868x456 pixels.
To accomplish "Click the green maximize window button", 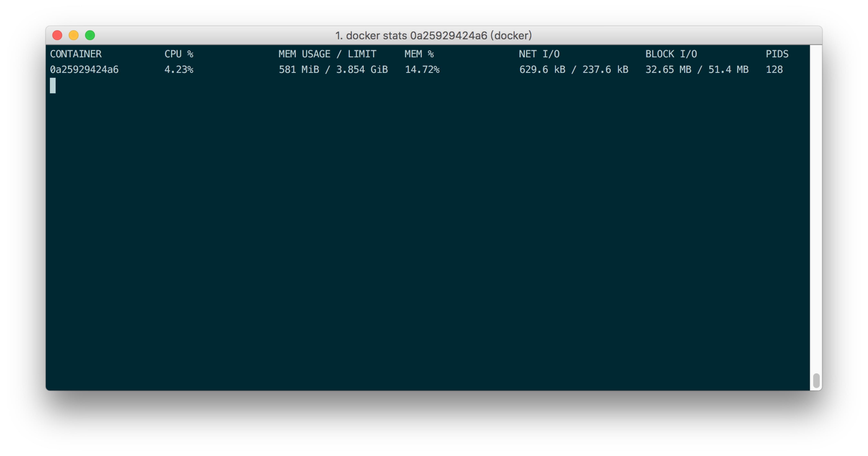I will (x=90, y=35).
